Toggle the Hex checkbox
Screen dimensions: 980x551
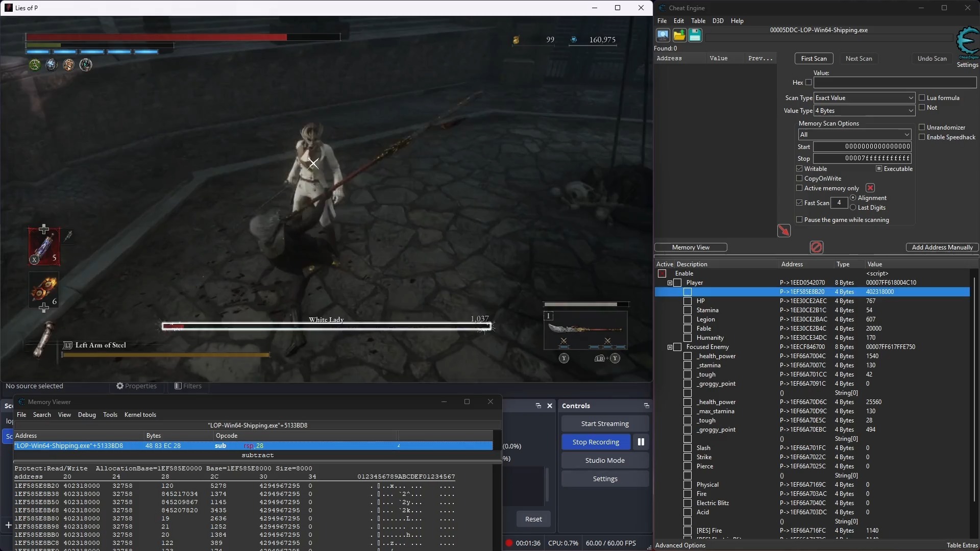pos(808,82)
